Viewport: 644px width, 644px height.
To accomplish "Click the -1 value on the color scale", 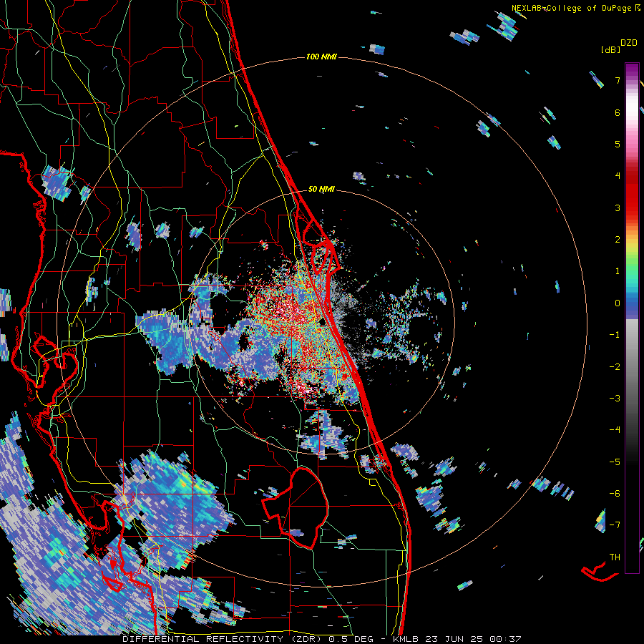I will (615, 335).
